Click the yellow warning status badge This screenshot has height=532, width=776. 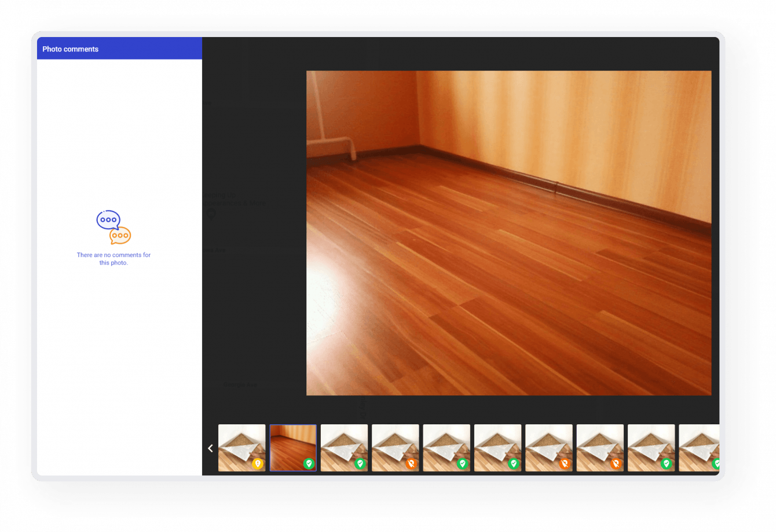(258, 464)
